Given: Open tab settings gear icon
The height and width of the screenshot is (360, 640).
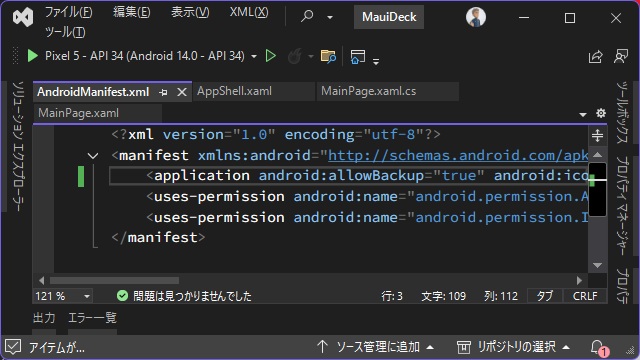Looking at the screenshot, I should coord(600,113).
